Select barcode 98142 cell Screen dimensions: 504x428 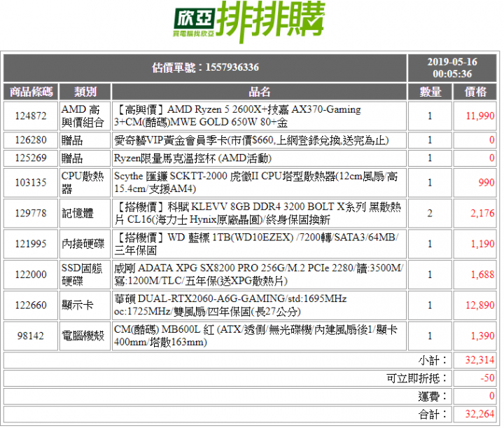[31, 336]
